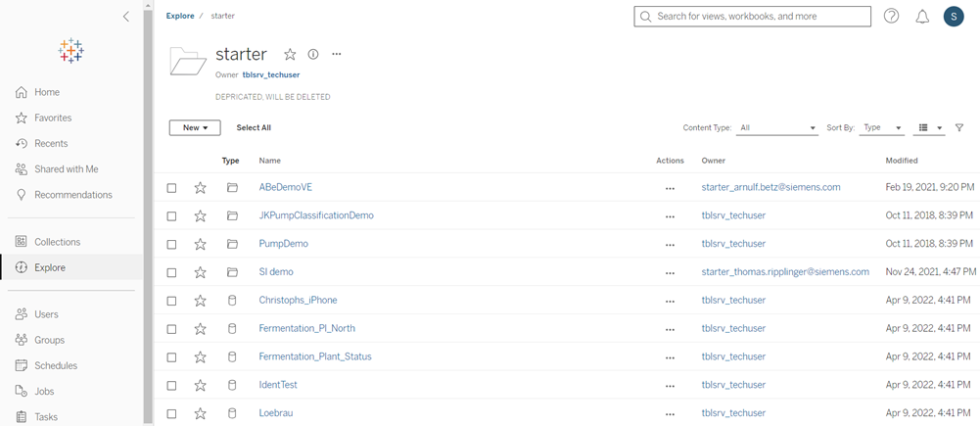Check the Loebrau row checkbox
Screen dimensions: 980x426
click(x=172, y=413)
